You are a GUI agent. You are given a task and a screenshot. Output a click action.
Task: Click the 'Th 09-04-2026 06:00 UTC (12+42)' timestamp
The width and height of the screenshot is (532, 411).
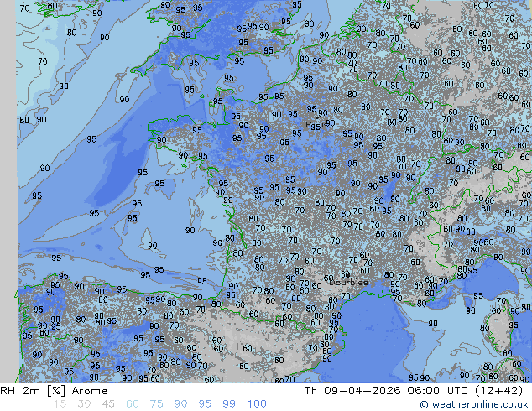click(414, 391)
